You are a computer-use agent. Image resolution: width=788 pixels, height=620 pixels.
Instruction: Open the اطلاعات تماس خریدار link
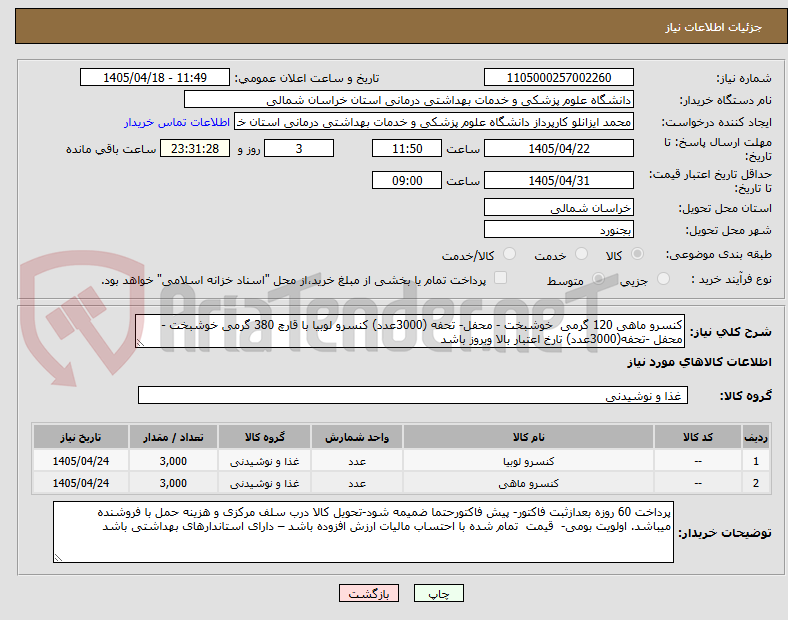(177, 122)
